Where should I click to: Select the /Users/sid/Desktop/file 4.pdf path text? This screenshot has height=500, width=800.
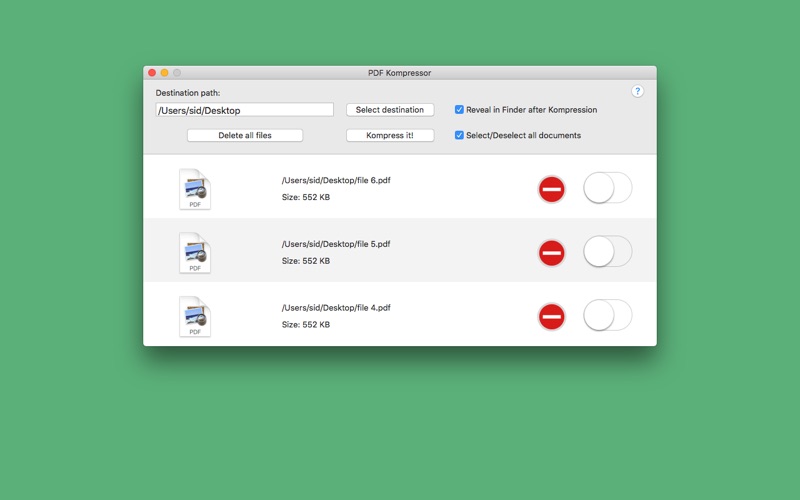[336, 308]
